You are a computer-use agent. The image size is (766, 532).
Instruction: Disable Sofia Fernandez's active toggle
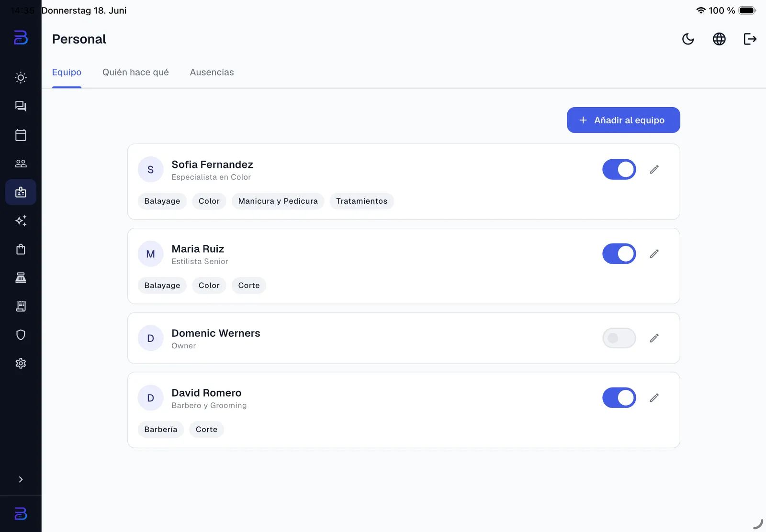pyautogui.click(x=619, y=169)
